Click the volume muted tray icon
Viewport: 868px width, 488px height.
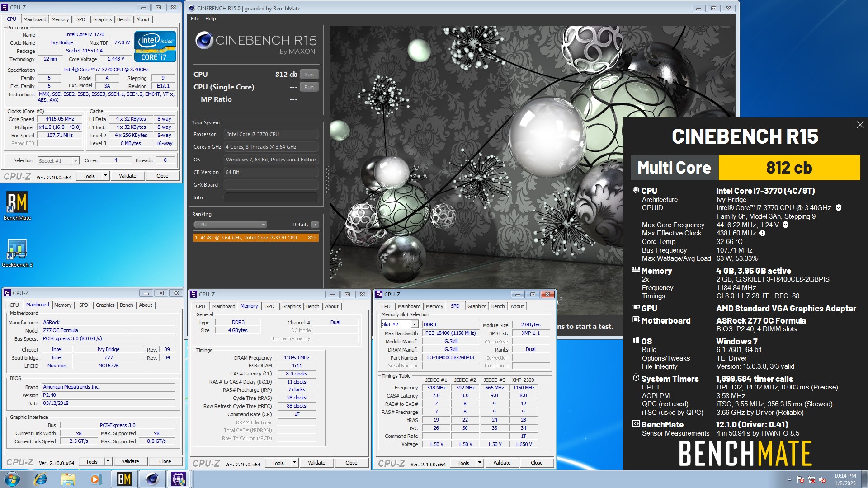[x=822, y=480]
